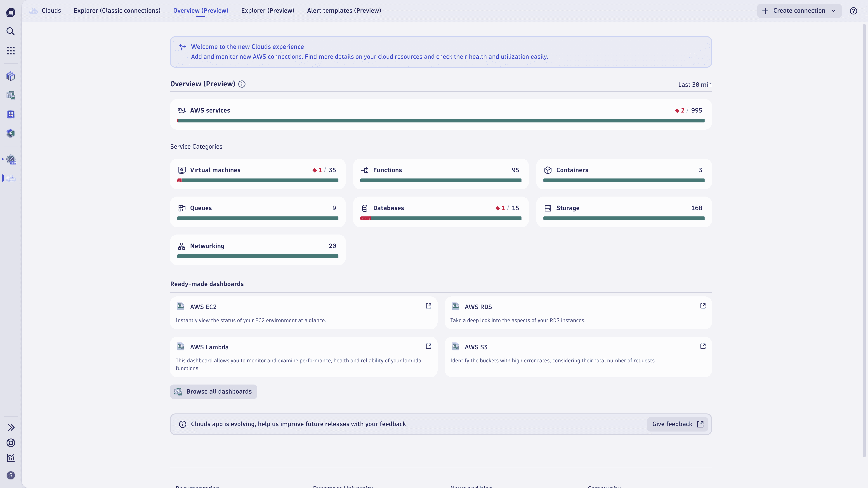Show info for Overview (Preview) heading

[242, 84]
